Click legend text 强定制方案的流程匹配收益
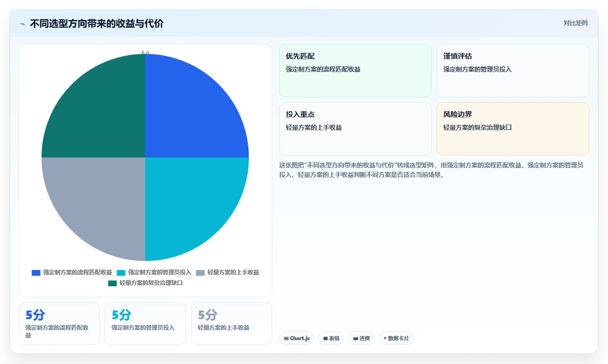 pyautogui.click(x=77, y=272)
